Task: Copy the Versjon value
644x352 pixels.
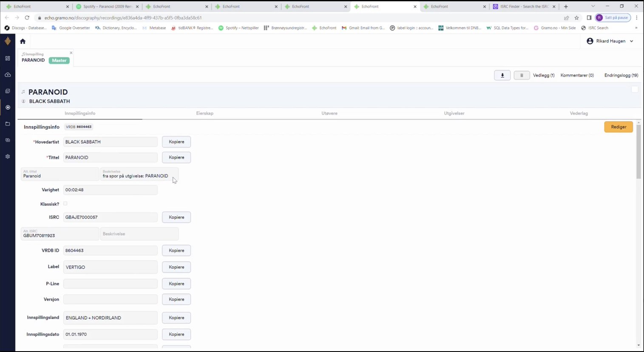Action: [x=176, y=299]
